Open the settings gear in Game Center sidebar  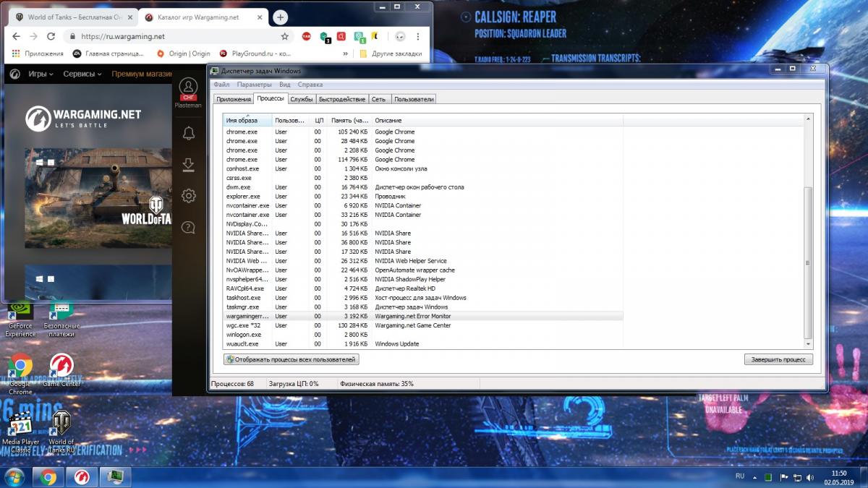point(188,196)
